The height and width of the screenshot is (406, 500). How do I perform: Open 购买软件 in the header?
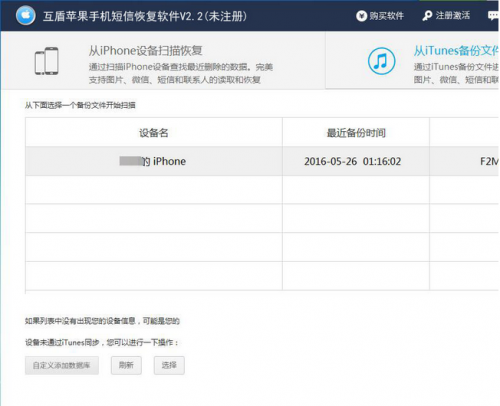click(380, 16)
